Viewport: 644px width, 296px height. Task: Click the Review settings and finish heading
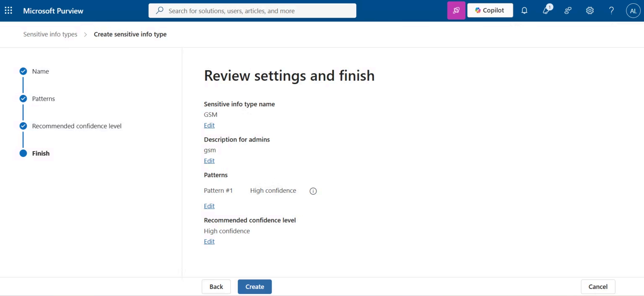click(x=289, y=76)
